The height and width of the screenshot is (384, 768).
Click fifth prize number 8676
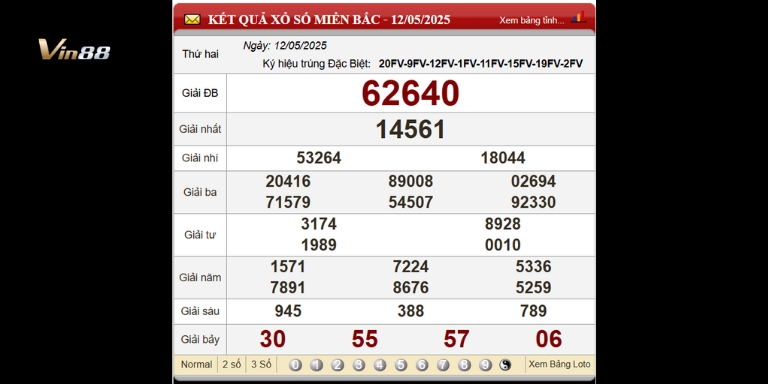(410, 288)
